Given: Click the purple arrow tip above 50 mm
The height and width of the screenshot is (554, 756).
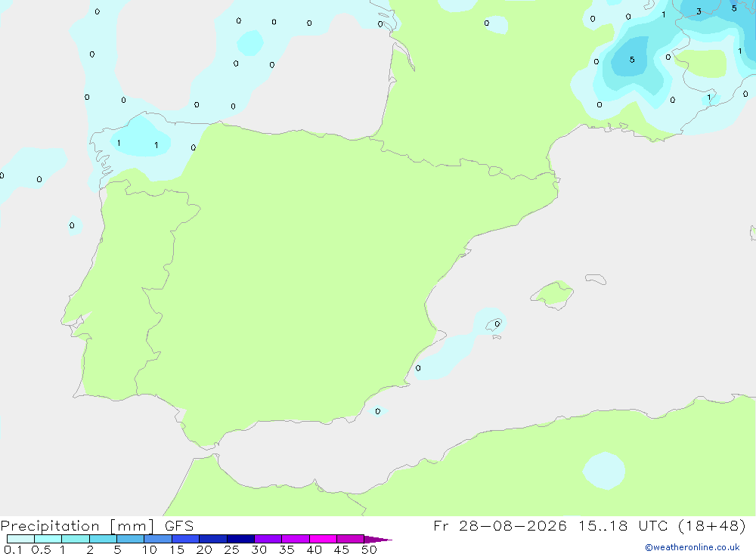Looking at the screenshot, I should pos(378,539).
